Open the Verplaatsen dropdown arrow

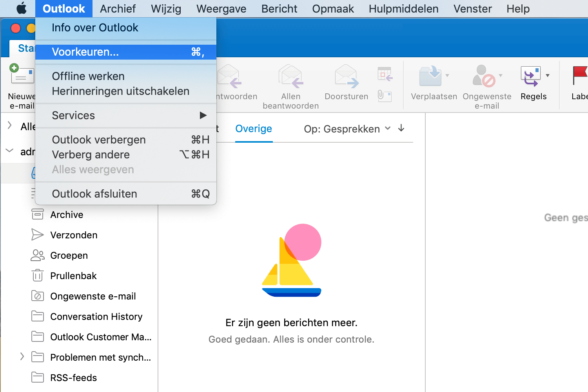tap(447, 75)
